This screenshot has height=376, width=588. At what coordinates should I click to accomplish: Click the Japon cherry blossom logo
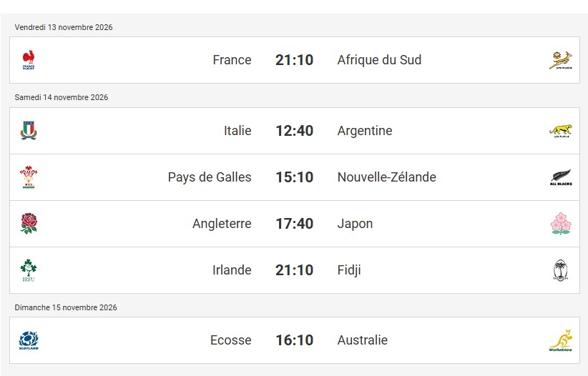tap(561, 224)
